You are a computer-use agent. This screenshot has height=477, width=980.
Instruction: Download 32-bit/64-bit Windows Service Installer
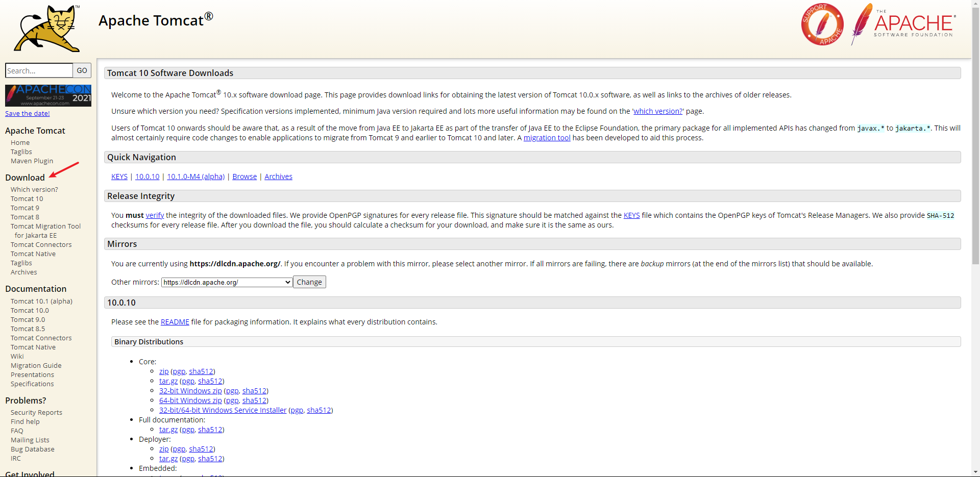tap(223, 410)
